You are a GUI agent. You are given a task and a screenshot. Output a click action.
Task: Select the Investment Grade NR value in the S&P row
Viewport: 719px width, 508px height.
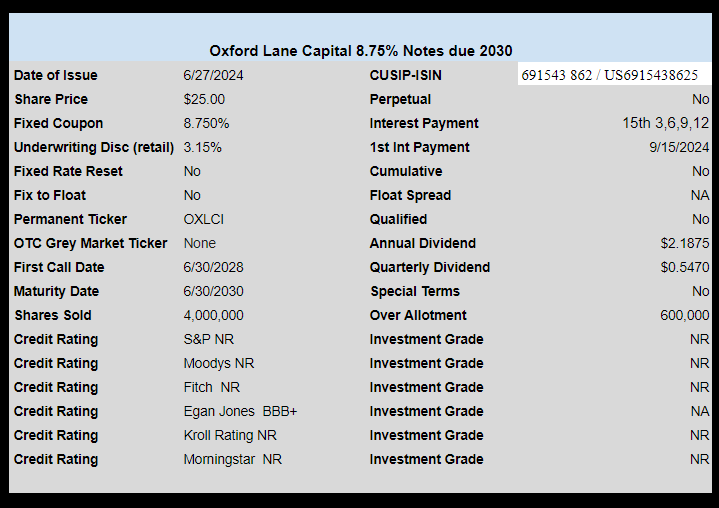coord(699,339)
